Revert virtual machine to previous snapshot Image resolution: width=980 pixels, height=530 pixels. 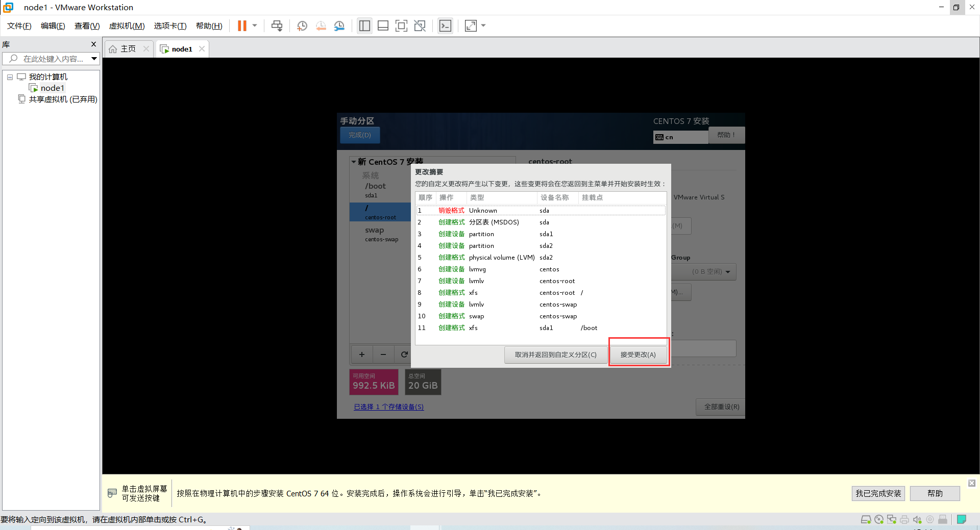321,26
